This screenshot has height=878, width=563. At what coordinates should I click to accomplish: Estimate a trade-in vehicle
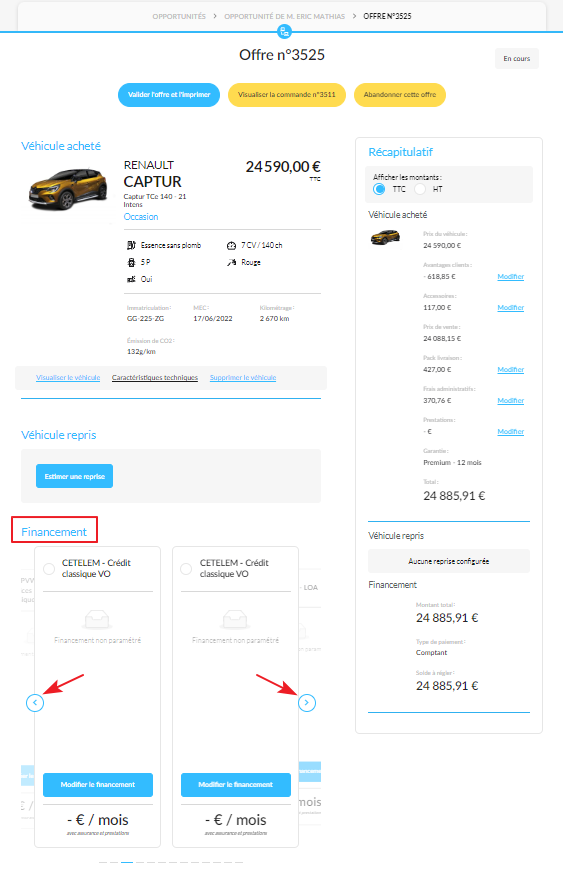pyautogui.click(x=75, y=476)
